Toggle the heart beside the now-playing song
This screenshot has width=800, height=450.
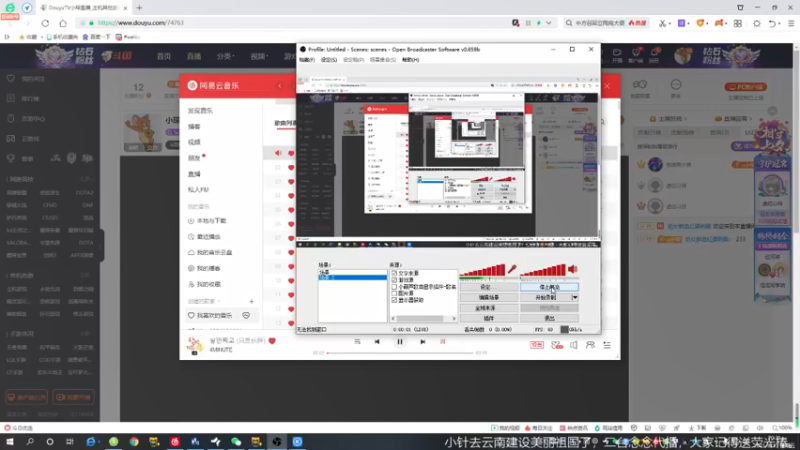click(x=272, y=341)
